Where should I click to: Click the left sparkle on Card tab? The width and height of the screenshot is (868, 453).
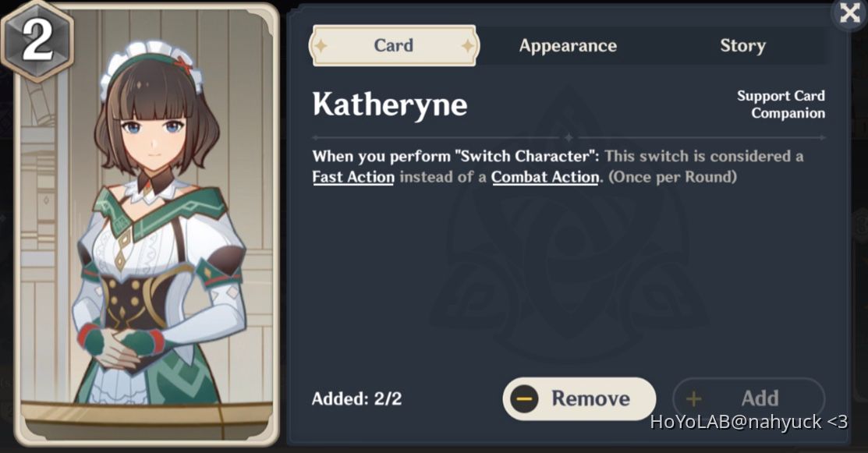pyautogui.click(x=321, y=45)
